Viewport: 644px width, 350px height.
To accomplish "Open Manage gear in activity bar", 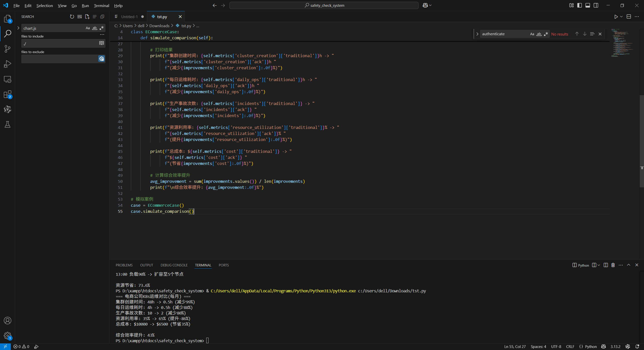I will coord(8,336).
